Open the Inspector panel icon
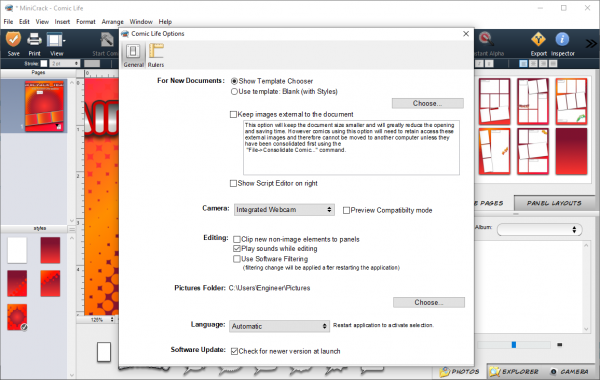Screen dimensions: 600x380 [x=562, y=43]
